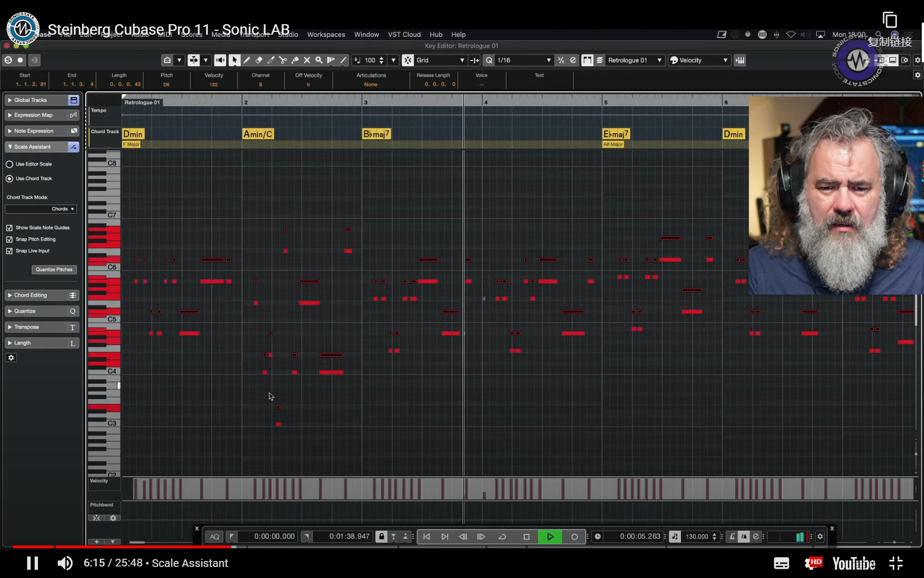Open the Chord Track Mode Chords dropdown
This screenshot has width=924, height=578.
tap(41, 209)
